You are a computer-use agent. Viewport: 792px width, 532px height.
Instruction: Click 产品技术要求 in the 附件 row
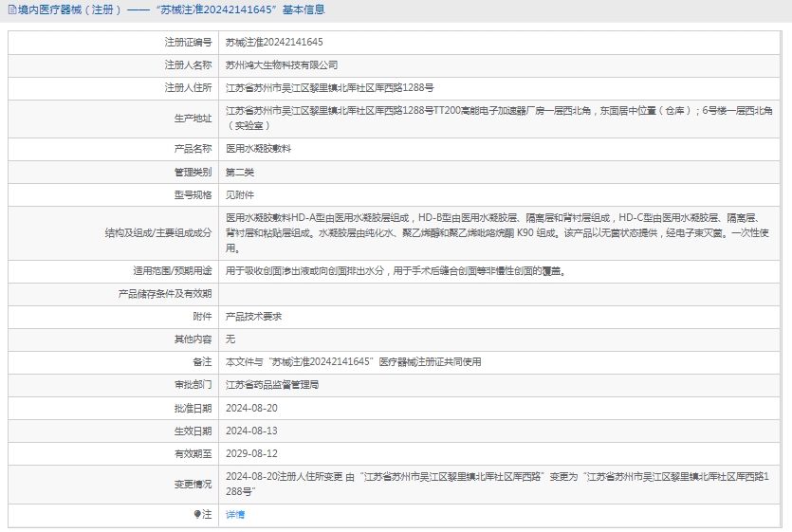(x=253, y=316)
